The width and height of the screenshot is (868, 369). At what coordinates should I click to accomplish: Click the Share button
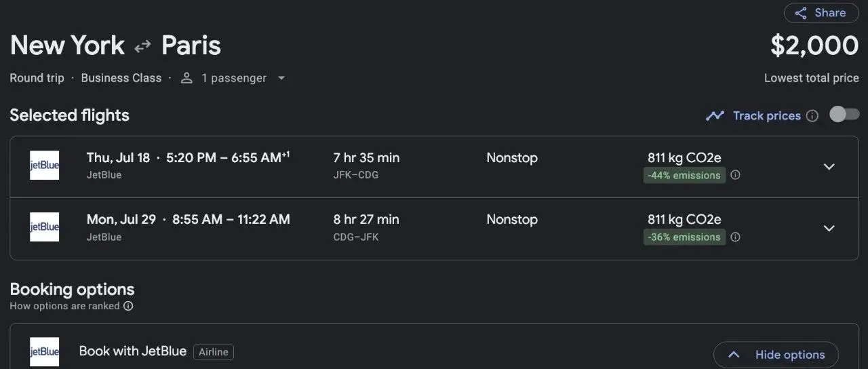821,13
